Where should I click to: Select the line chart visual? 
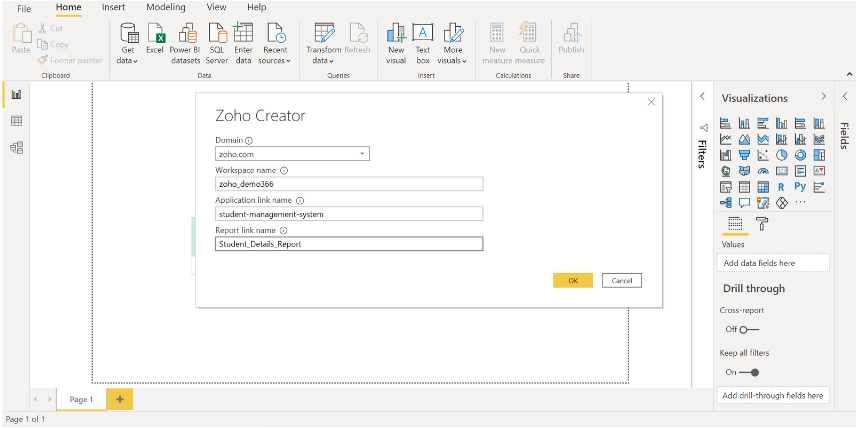point(726,139)
